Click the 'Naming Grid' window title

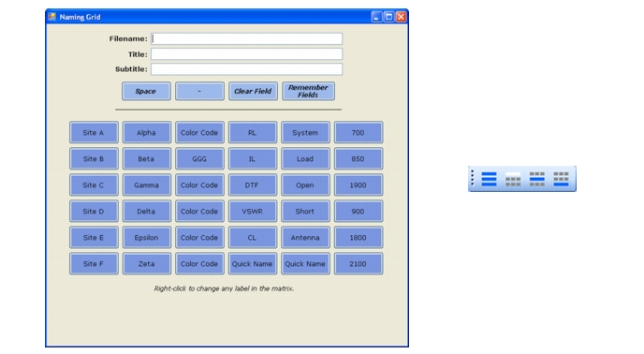click(x=80, y=17)
